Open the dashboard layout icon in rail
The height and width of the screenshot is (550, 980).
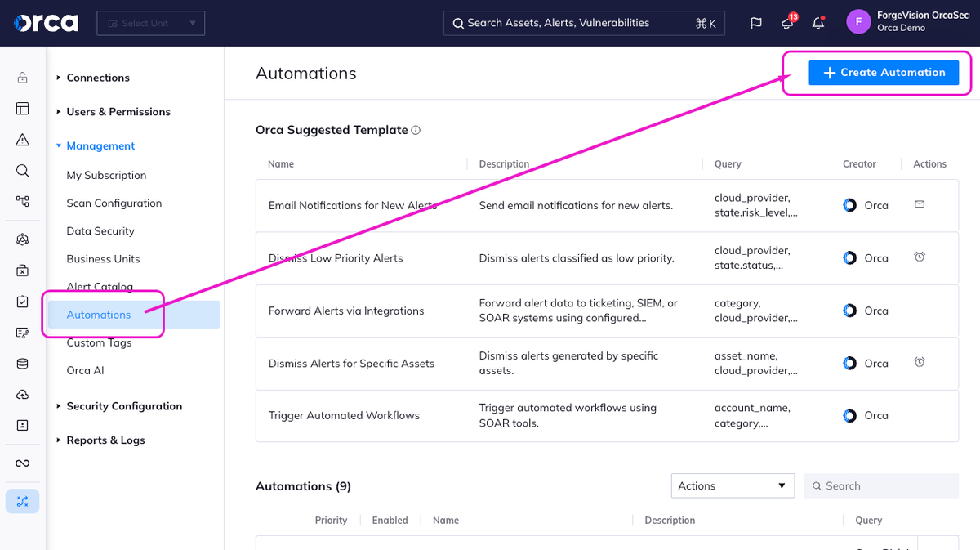point(22,109)
